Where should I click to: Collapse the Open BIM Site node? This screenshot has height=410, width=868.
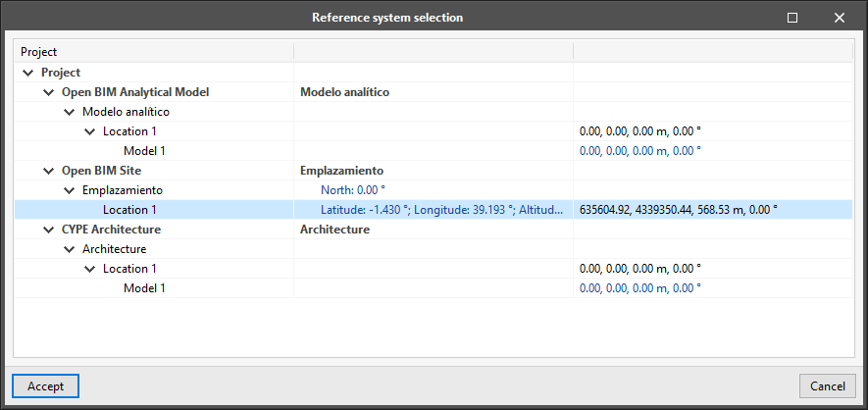click(x=49, y=171)
